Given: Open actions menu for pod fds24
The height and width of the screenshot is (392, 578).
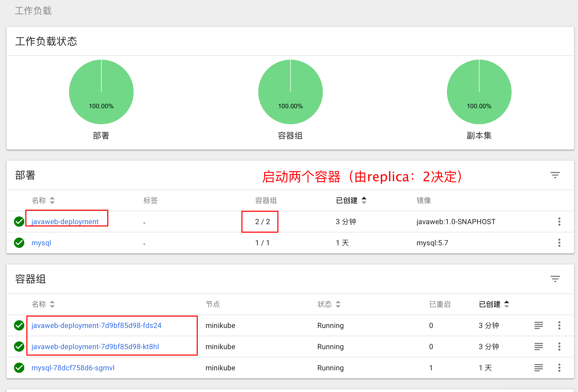Looking at the screenshot, I should 559,325.
